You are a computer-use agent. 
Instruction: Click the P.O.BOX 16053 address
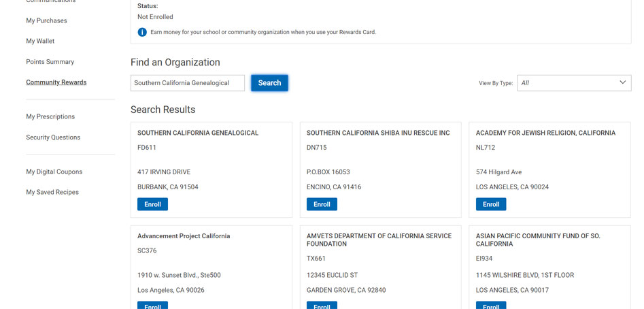point(328,172)
